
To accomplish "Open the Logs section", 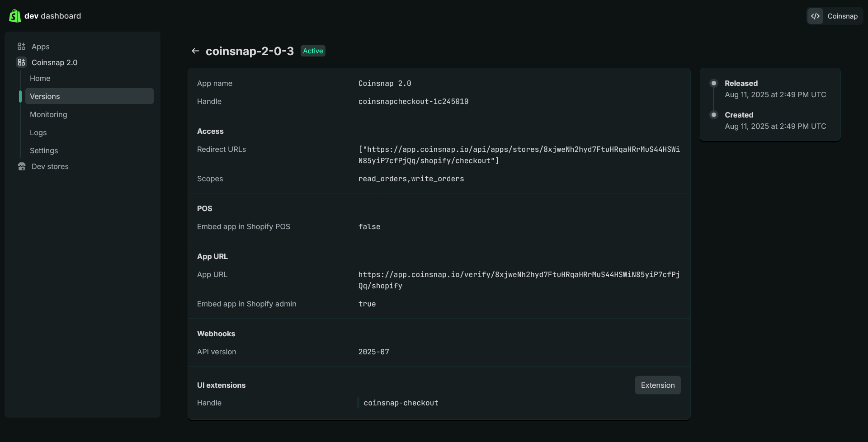I will tap(38, 132).
